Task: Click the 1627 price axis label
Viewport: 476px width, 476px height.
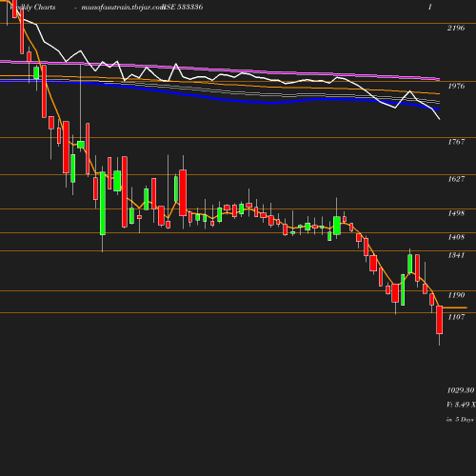Action: point(456,179)
